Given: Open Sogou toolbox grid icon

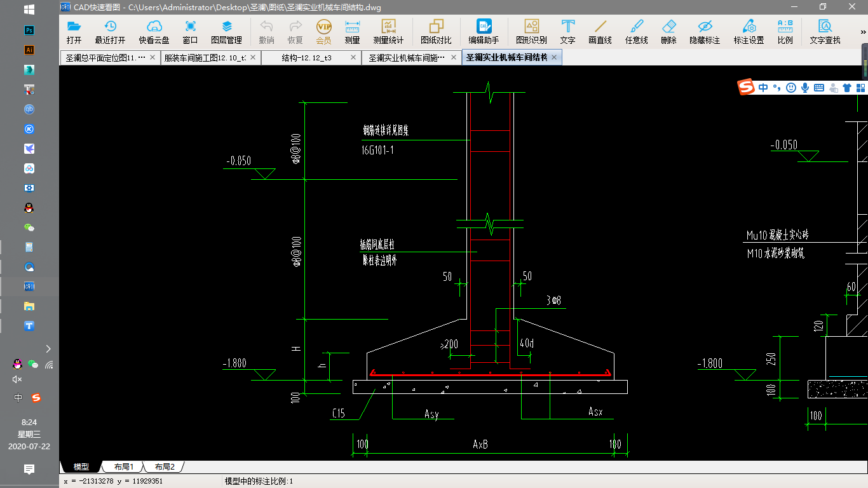Looking at the screenshot, I should (860, 88).
